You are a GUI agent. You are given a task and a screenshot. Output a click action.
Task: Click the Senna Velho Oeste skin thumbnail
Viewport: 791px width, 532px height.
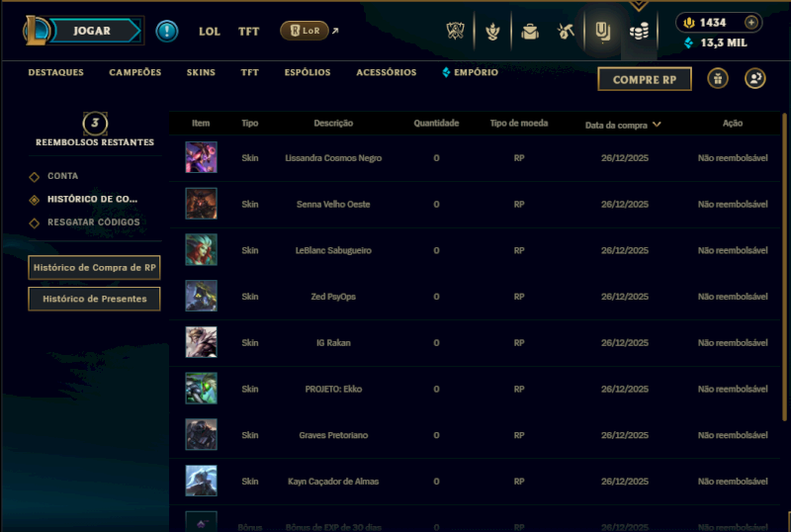point(202,204)
